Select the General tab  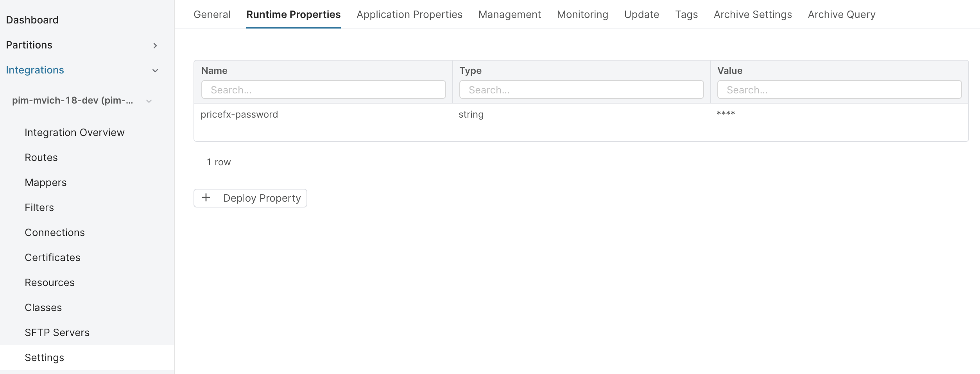click(x=212, y=14)
